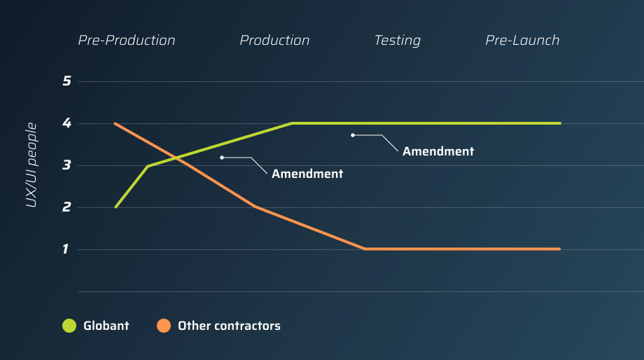The width and height of the screenshot is (644, 360).
Task: Click the Amendment label under the Testing heading
Action: (438, 151)
